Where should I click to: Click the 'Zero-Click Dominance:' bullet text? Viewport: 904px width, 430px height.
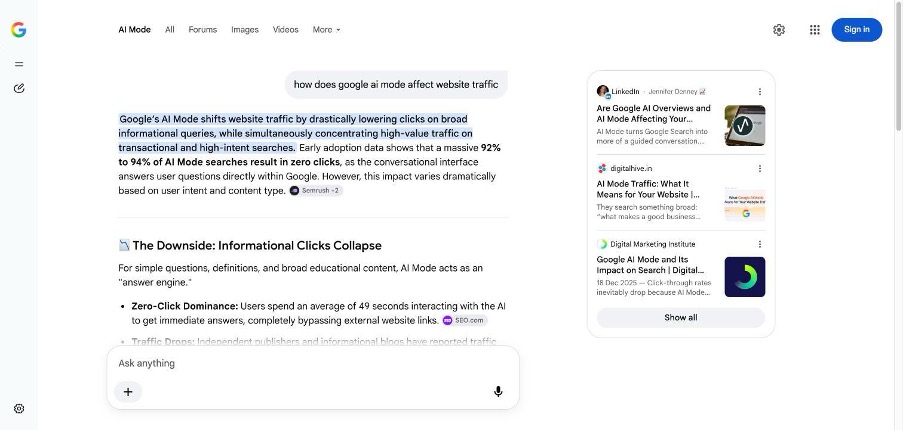coord(185,307)
